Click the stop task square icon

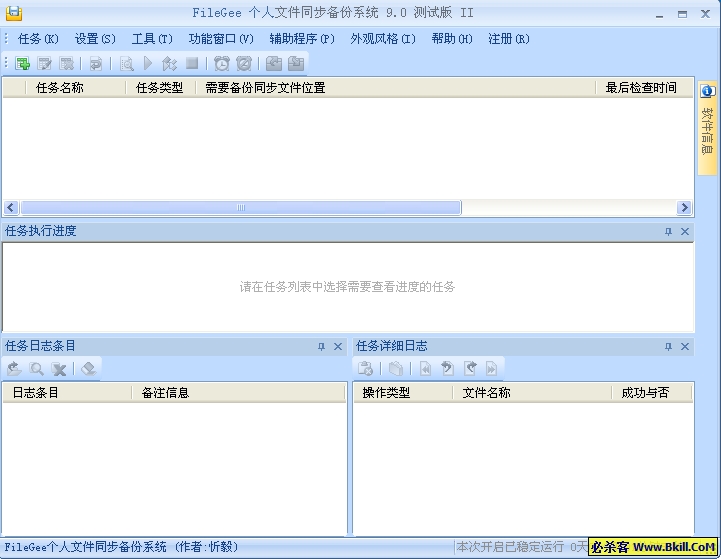click(192, 64)
